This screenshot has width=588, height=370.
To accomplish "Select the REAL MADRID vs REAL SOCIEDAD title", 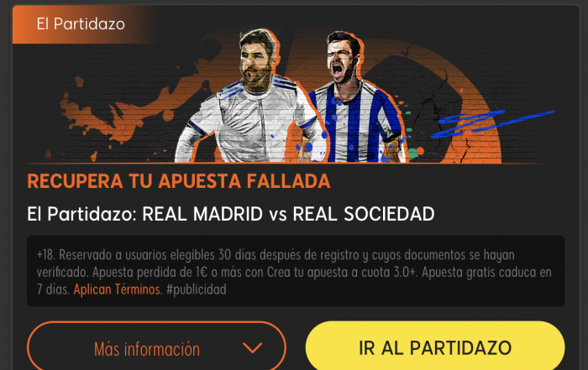I will point(231,214).
